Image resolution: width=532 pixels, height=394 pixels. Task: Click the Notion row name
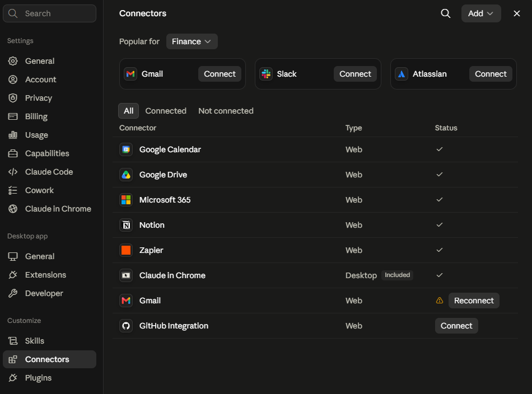click(x=152, y=225)
